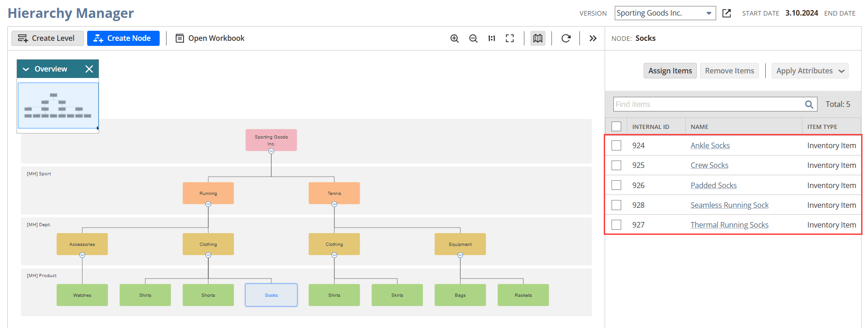Open the Version dropdown Sporting Goods Inc.
Viewport: 868px width, 328px height.
665,13
